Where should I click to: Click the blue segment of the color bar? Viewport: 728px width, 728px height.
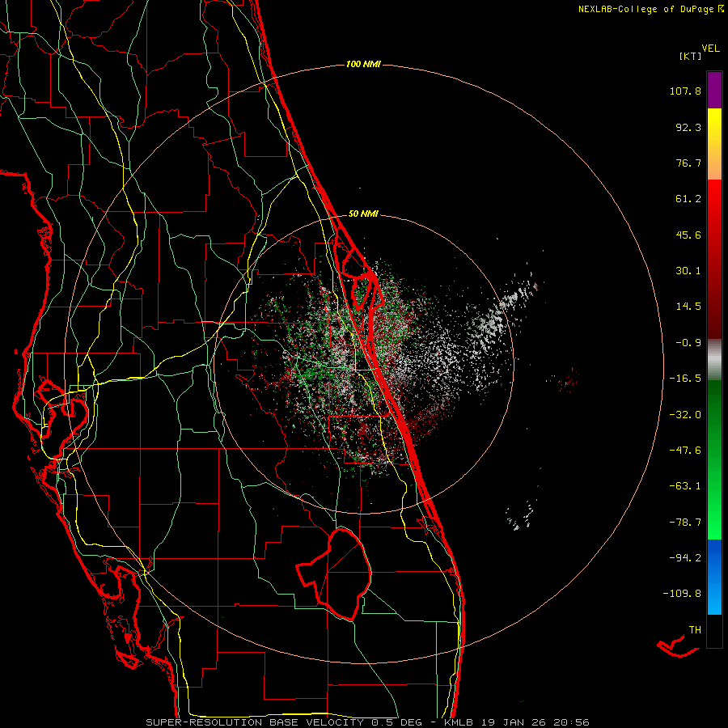coord(714,577)
